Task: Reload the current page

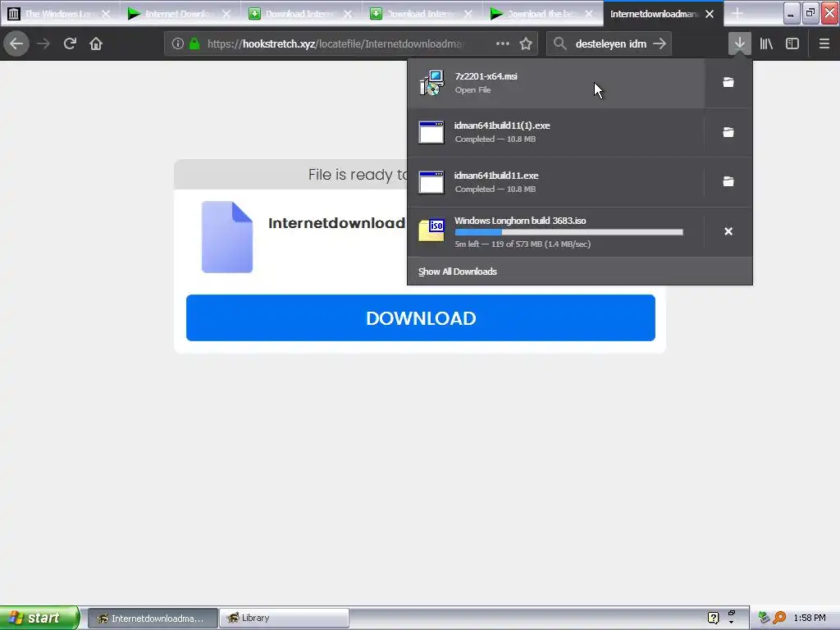Action: (70, 43)
